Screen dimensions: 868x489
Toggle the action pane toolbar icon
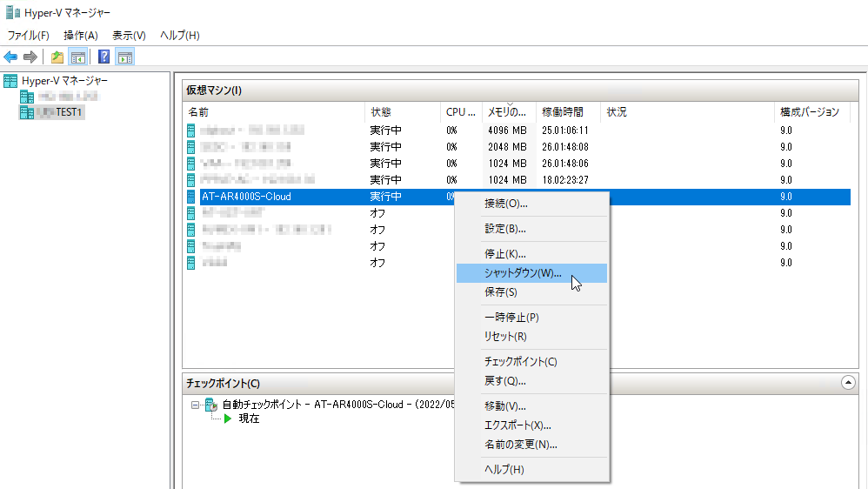[x=124, y=57]
